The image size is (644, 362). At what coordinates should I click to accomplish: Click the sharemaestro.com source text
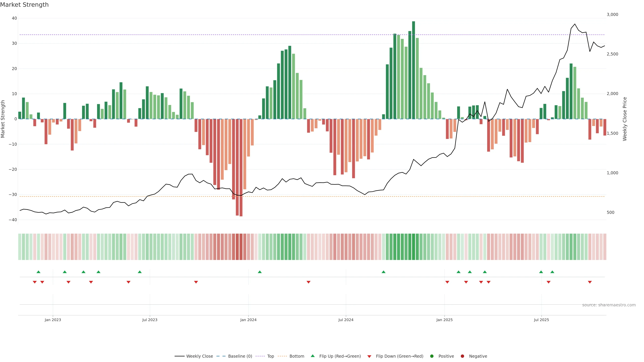tap(609, 305)
